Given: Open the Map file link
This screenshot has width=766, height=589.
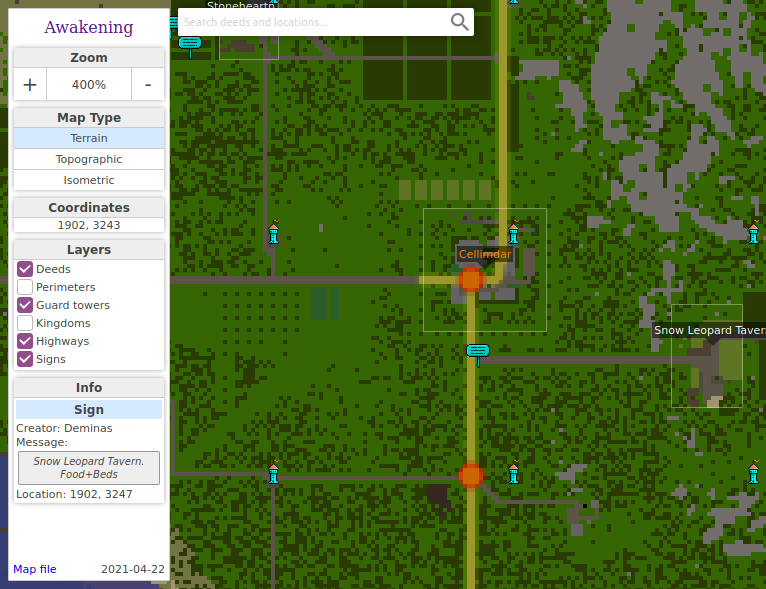Looking at the screenshot, I should point(35,569).
